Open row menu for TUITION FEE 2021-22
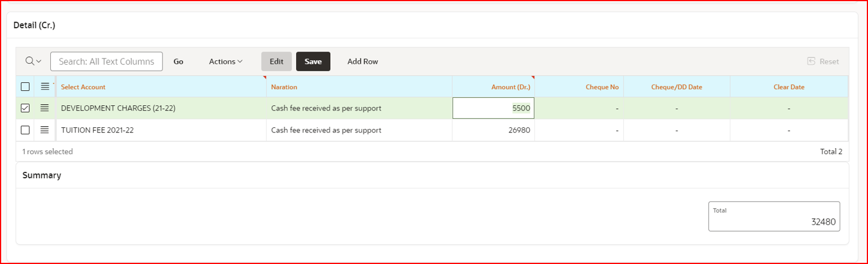This screenshot has width=868, height=264. click(x=45, y=130)
